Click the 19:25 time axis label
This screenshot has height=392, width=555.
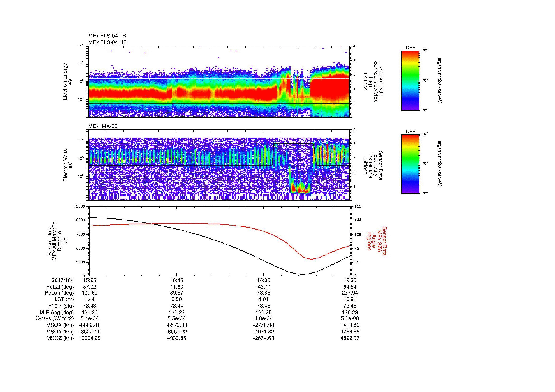click(x=350, y=280)
